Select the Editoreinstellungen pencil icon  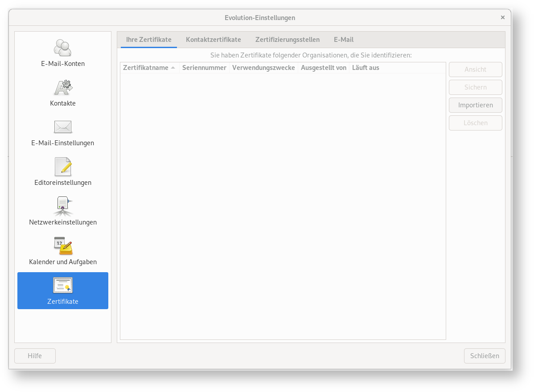[63, 167]
